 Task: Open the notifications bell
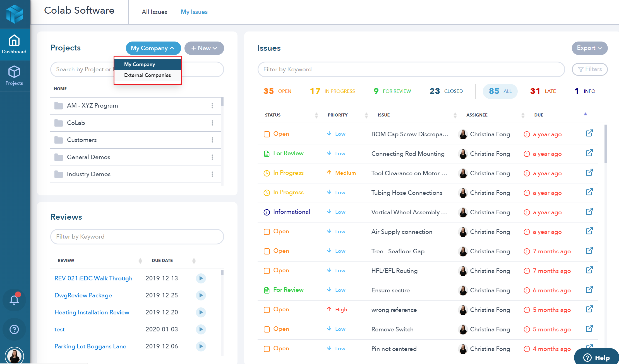tap(14, 300)
